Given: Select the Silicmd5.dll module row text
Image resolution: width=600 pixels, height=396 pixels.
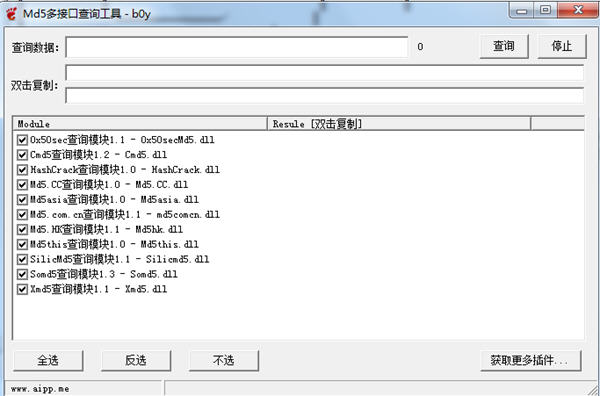Looking at the screenshot, I should tap(120, 259).
